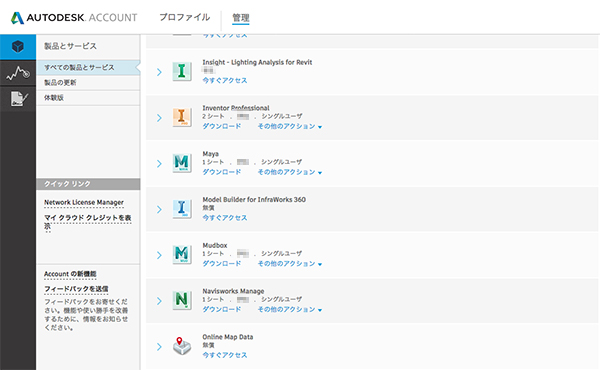Expand the Model Builder for InfraWorks row
The image size is (600, 370).
click(159, 209)
